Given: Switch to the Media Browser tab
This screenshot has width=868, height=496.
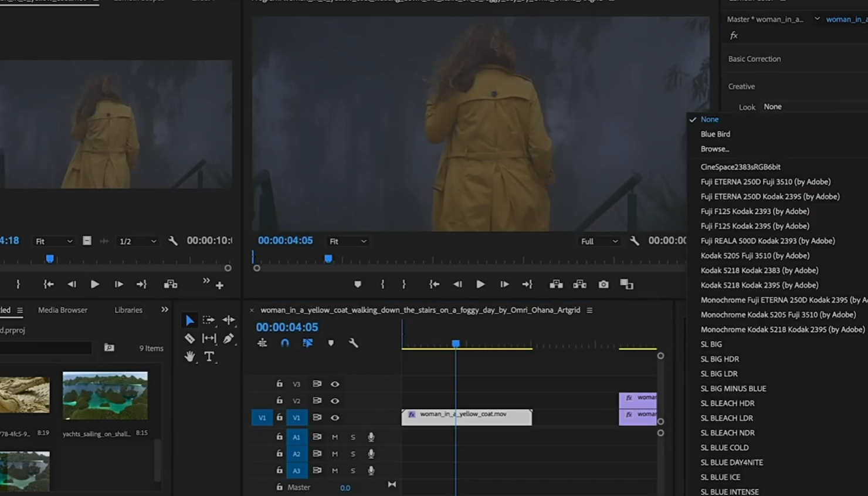Looking at the screenshot, I should click(x=63, y=310).
